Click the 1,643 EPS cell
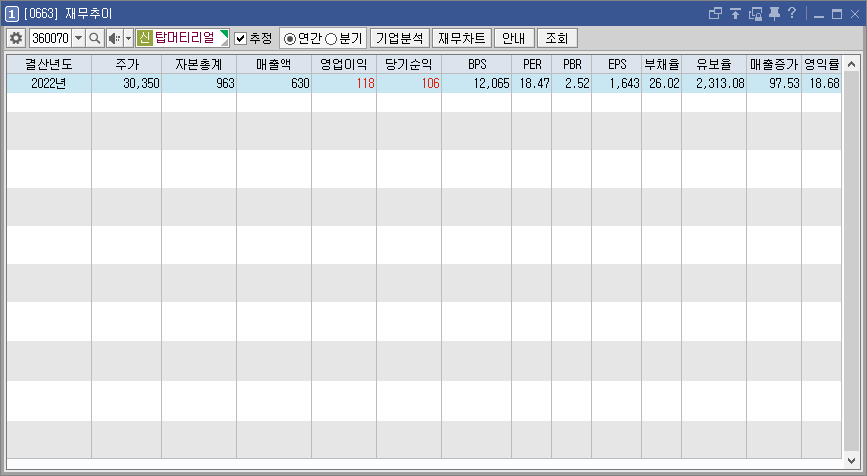The image size is (867, 476). [617, 83]
